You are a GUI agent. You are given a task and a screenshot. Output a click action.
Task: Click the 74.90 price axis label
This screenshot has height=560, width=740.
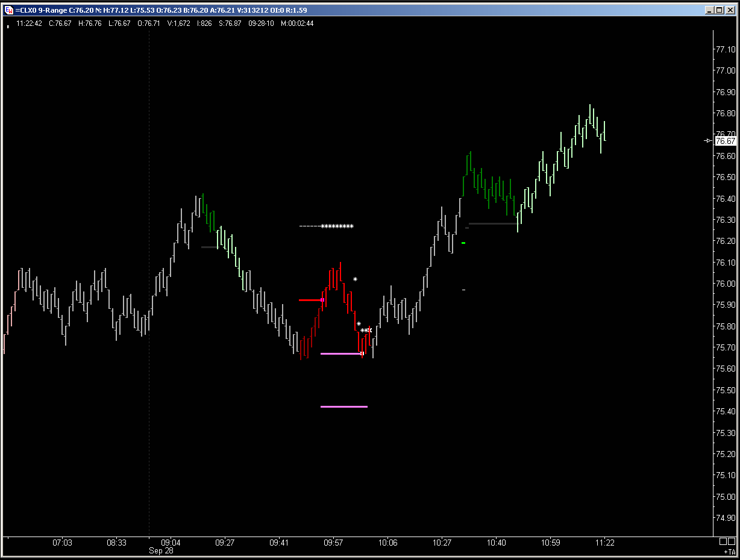click(x=726, y=518)
